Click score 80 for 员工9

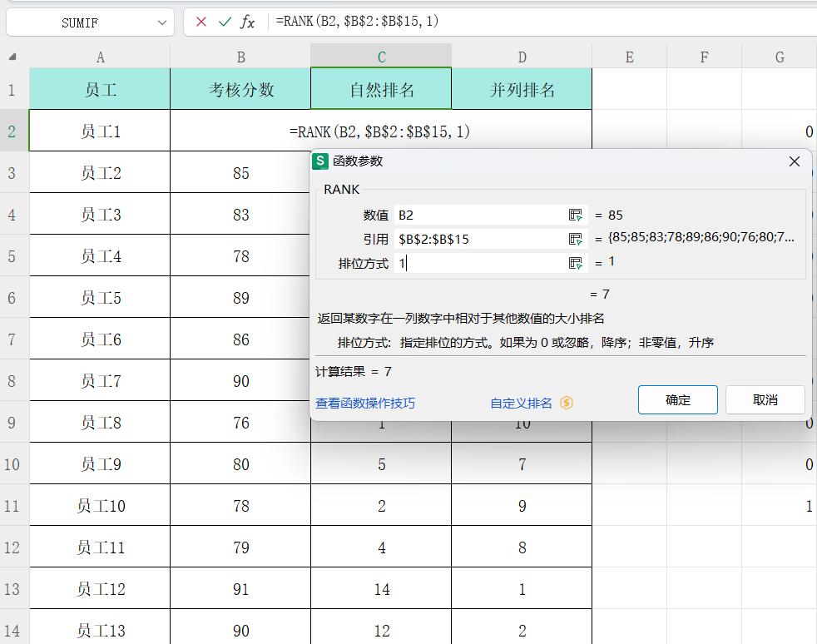tap(240, 464)
